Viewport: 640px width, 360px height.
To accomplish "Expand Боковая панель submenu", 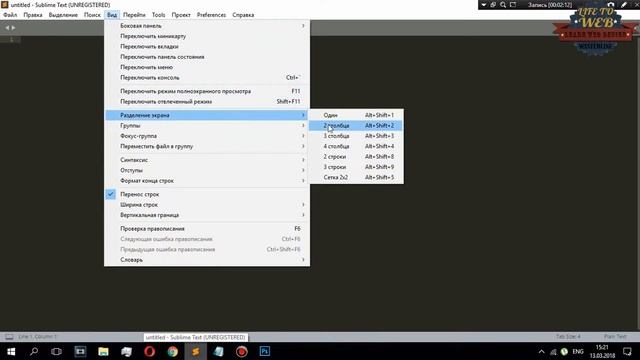I will pos(207,26).
